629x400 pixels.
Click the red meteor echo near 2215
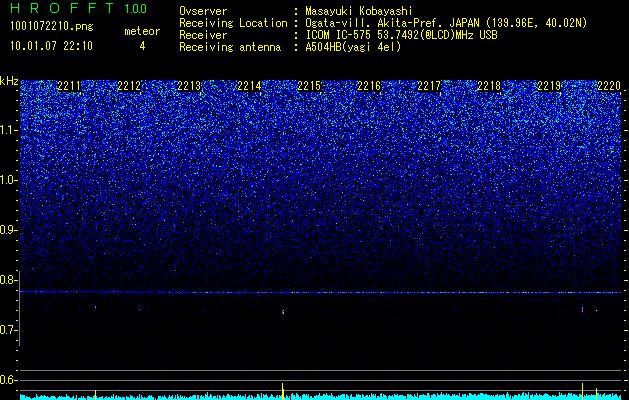coord(283,312)
